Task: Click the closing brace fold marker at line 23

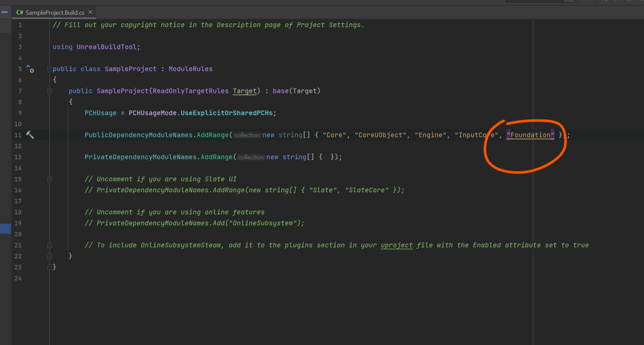Action: click(x=49, y=267)
